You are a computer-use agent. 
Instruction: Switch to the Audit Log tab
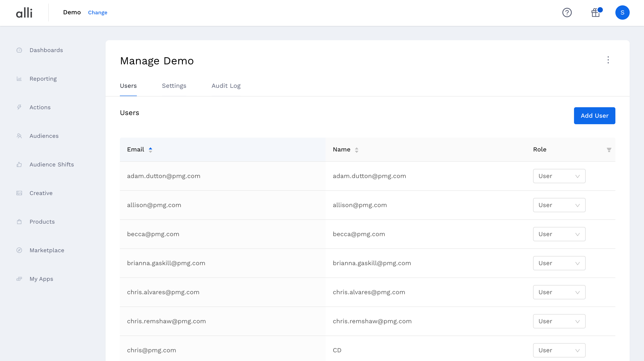click(226, 86)
